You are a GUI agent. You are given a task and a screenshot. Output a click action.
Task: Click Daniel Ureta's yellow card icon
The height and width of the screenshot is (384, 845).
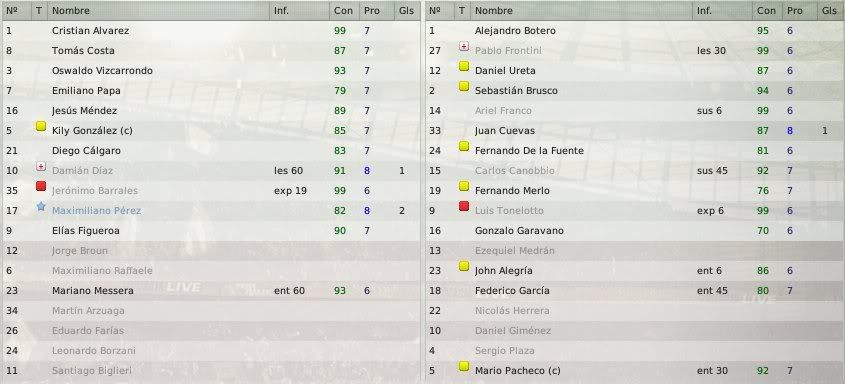point(463,66)
